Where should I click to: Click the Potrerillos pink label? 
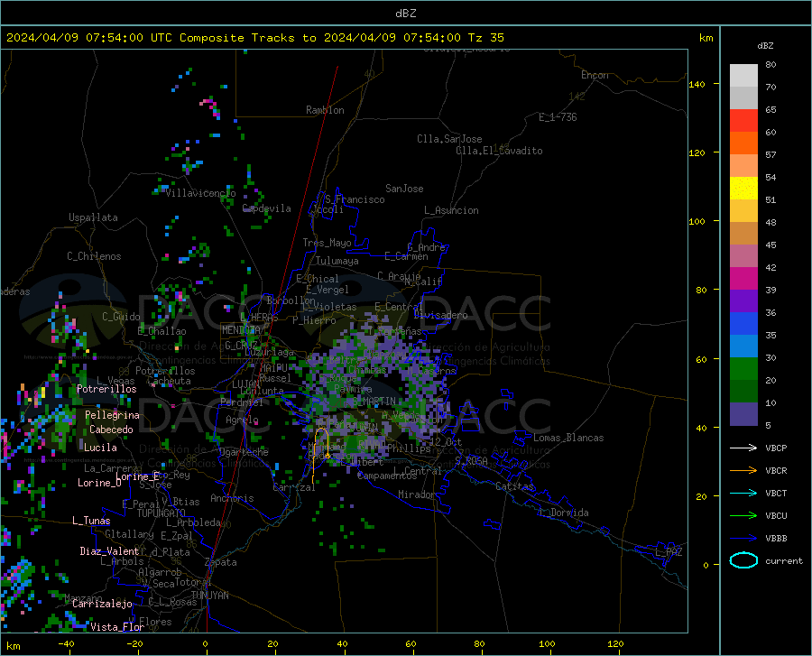tap(106, 389)
